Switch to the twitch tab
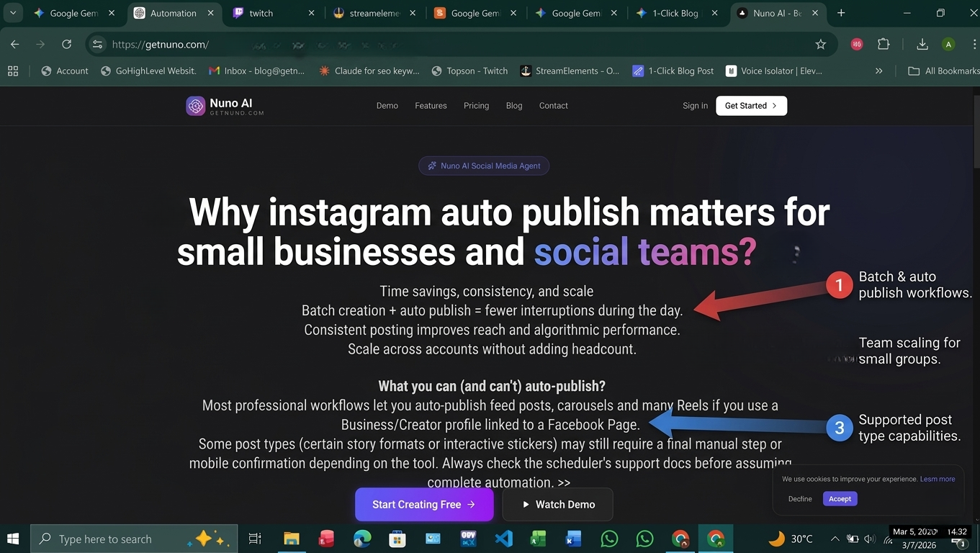This screenshot has height=553, width=980. pos(261,13)
